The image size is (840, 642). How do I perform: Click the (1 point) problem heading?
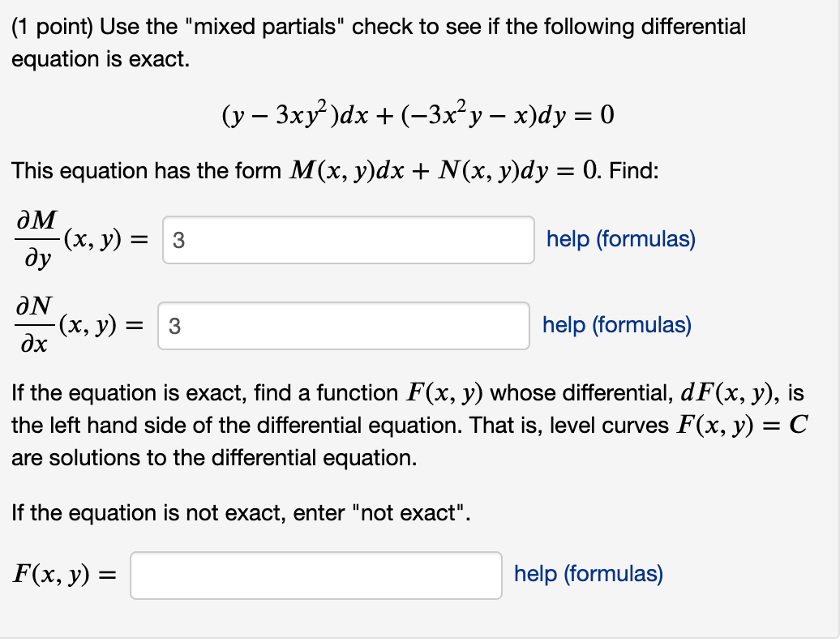pyautogui.click(x=49, y=26)
